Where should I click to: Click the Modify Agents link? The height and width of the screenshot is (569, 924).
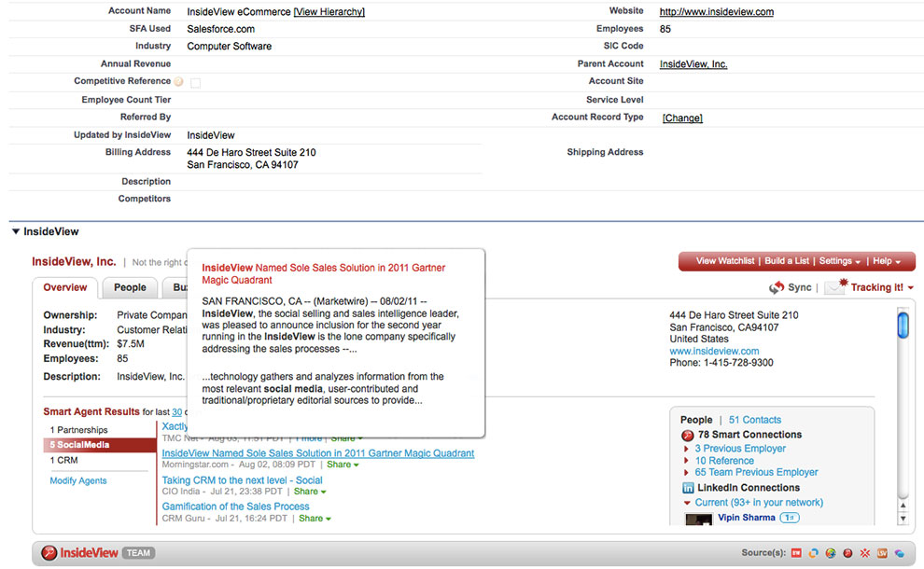pyautogui.click(x=78, y=480)
